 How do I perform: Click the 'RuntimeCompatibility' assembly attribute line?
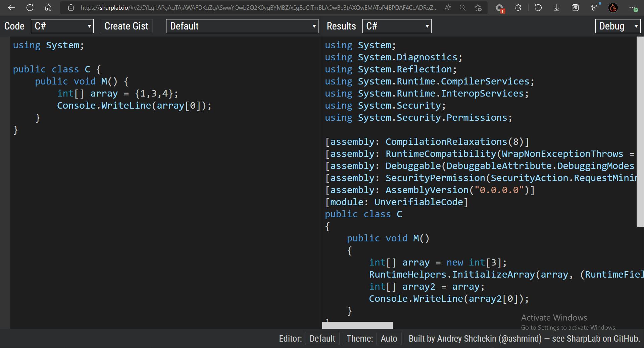(x=480, y=154)
